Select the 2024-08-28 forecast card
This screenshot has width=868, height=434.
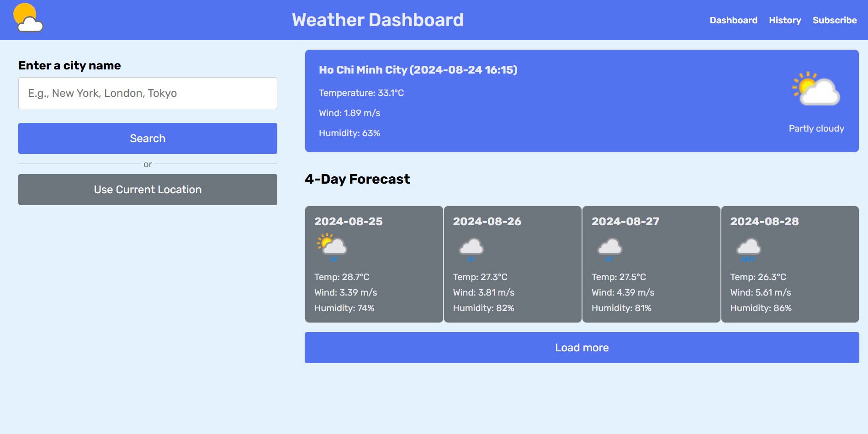click(789, 264)
